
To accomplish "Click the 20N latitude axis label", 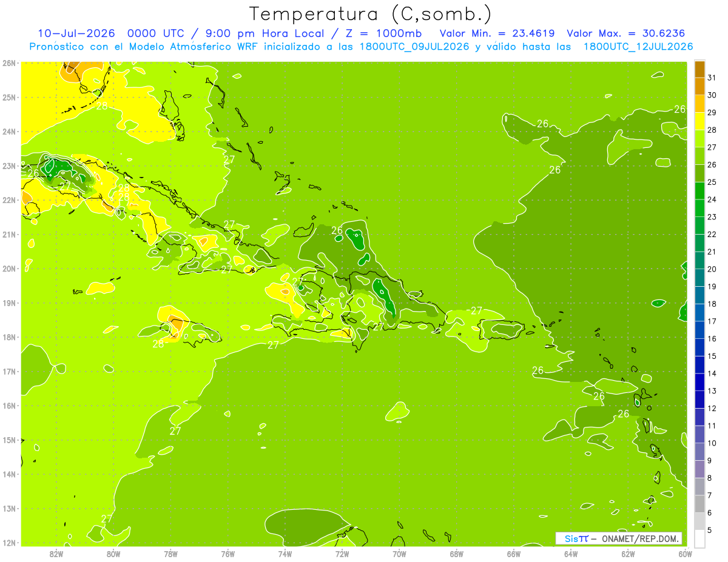I will tap(8, 269).
